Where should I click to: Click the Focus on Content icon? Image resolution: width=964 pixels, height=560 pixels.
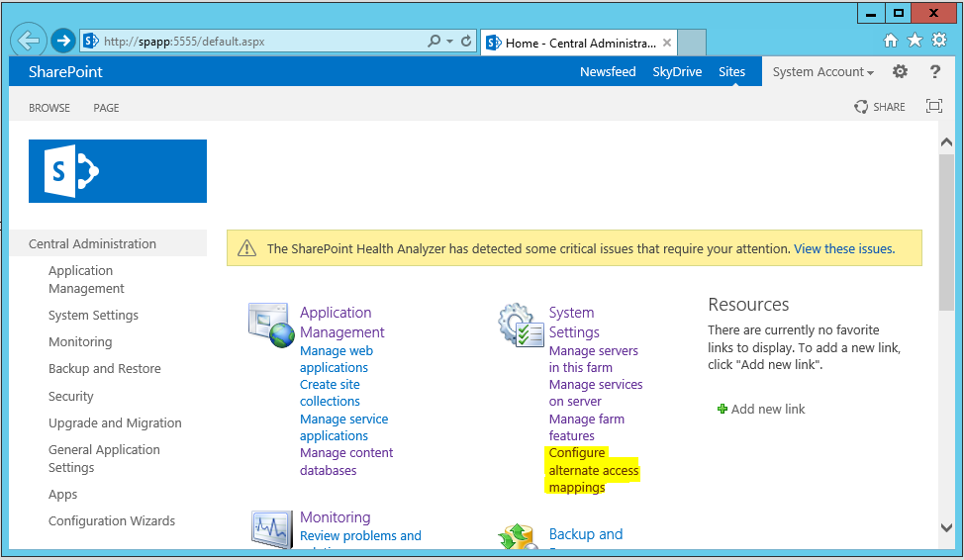(934, 106)
